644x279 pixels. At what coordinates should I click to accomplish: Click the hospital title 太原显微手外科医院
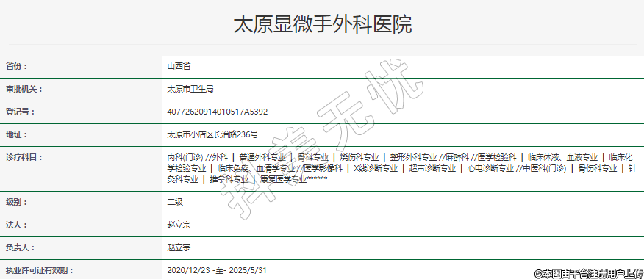pyautogui.click(x=323, y=24)
